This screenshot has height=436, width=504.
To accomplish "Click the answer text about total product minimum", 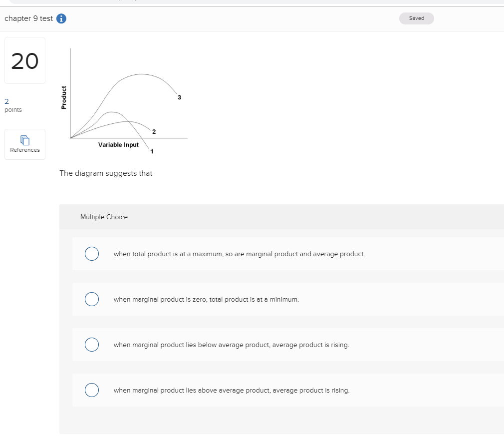I will [x=206, y=299].
